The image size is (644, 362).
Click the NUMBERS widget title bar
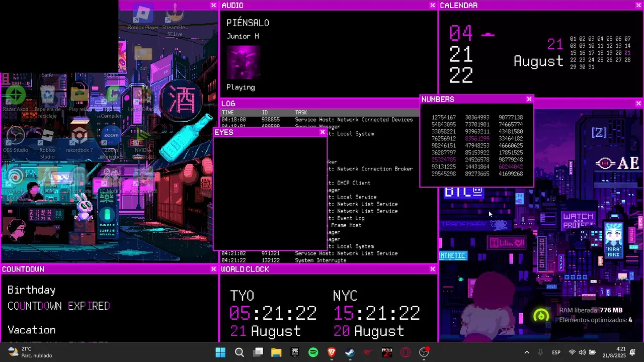coord(476,99)
